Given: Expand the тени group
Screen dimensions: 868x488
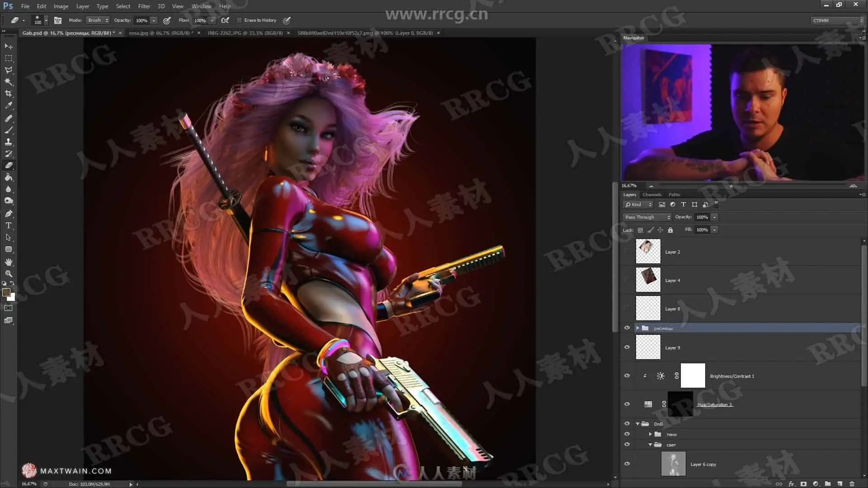Looking at the screenshot, I should point(651,434).
